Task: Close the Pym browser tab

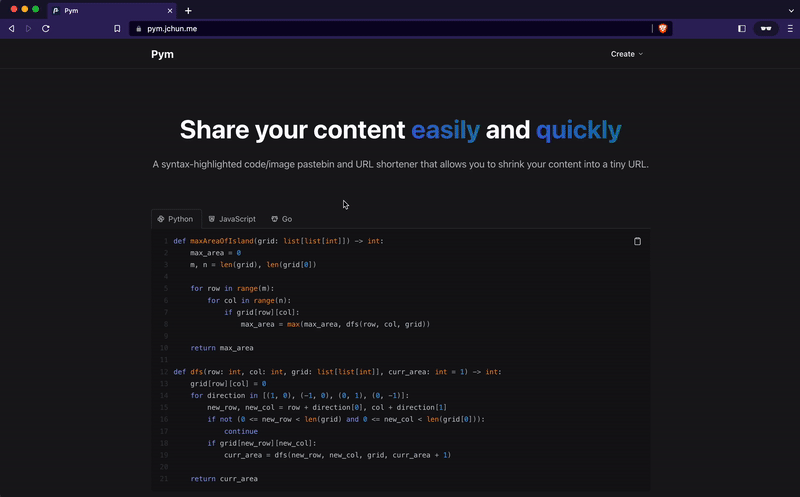Action: (x=170, y=11)
